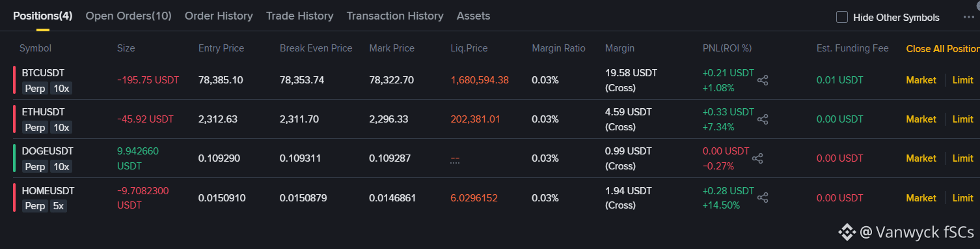This screenshot has height=249, width=980.
Task: Close DOGEUSDT position at Market
Action: 921,158
